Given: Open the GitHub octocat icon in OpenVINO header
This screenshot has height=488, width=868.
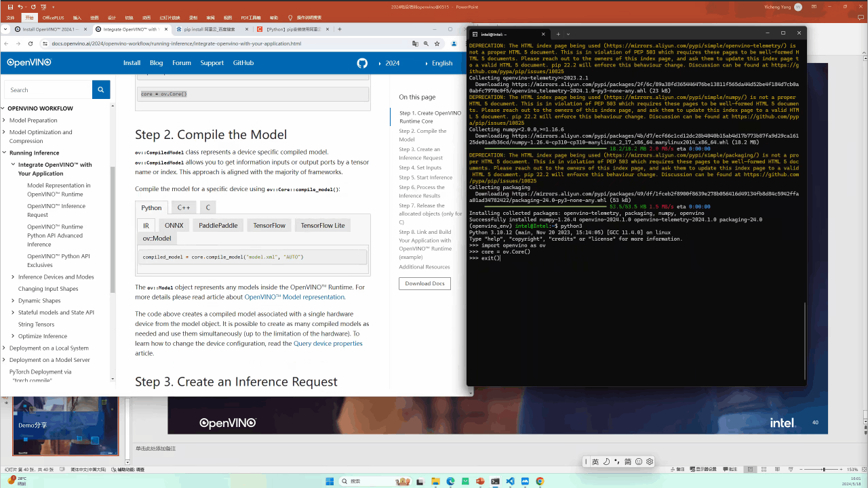Looking at the screenshot, I should pos(362,63).
